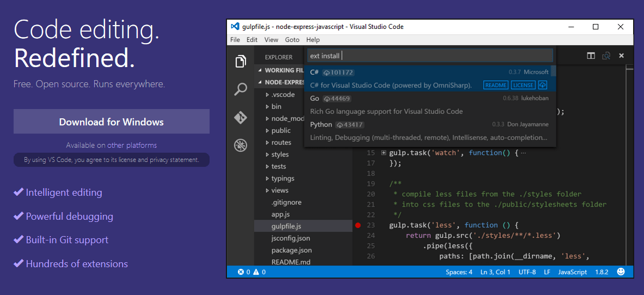Viewport: 644px width, 295px height.
Task: Click the open preview magnifier icon
Action: 606,56
